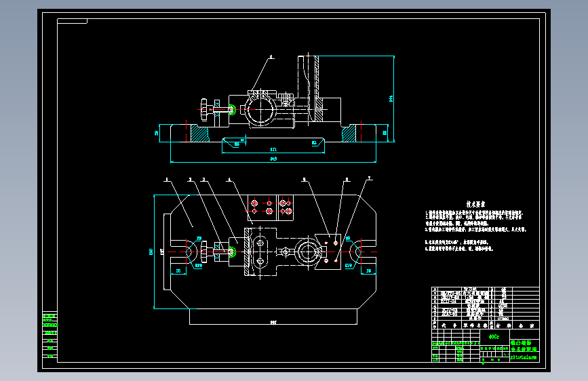Select the 171 slot width dimension
588x381 pixels.
(x=273, y=150)
